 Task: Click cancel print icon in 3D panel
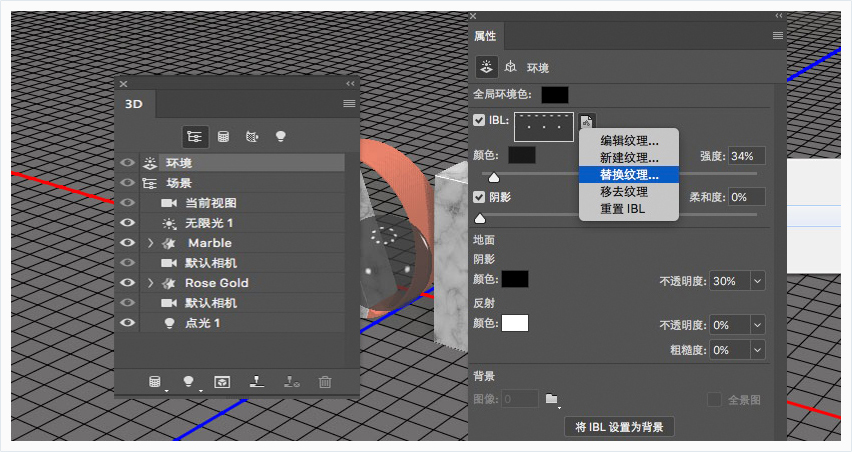(291, 382)
